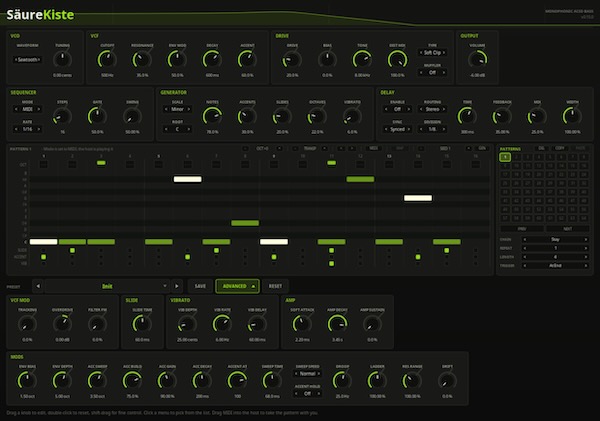Click the plus button beside SEED 1
Viewport: 600px width, 421px height.
click(468, 148)
